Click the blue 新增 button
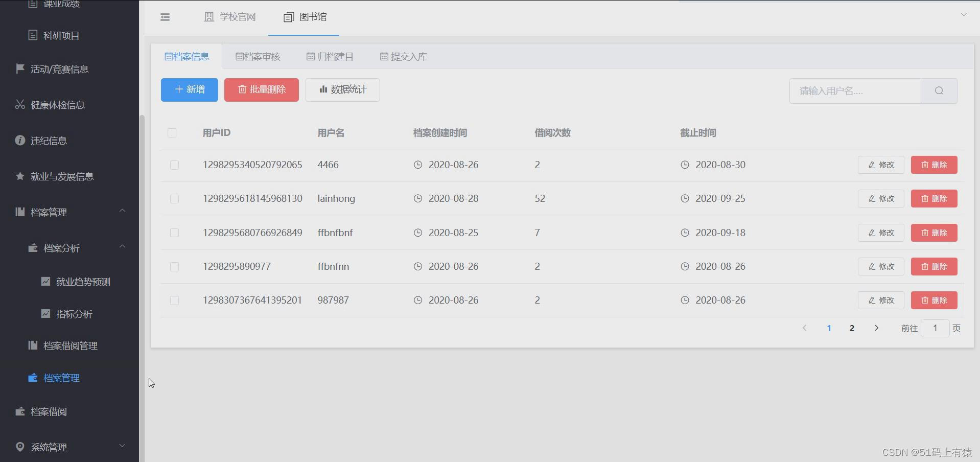This screenshot has height=462, width=980. [x=190, y=90]
